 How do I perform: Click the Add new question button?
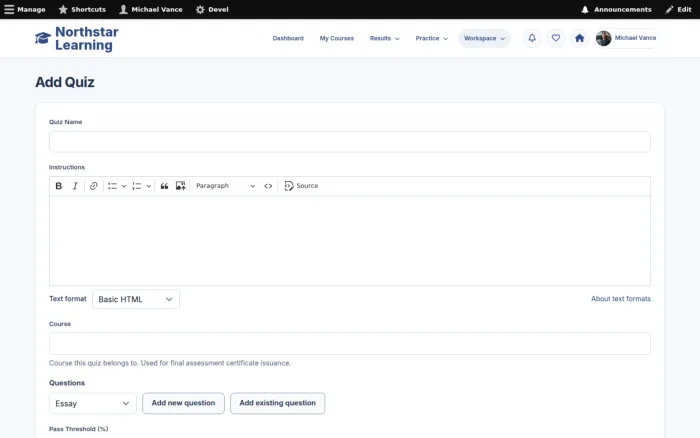(183, 403)
